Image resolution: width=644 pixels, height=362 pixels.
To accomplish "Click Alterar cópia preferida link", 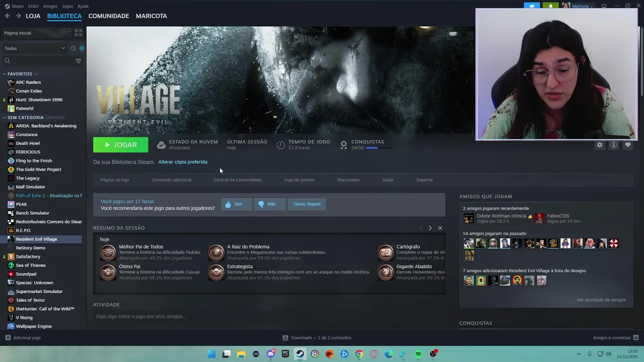I will (183, 162).
